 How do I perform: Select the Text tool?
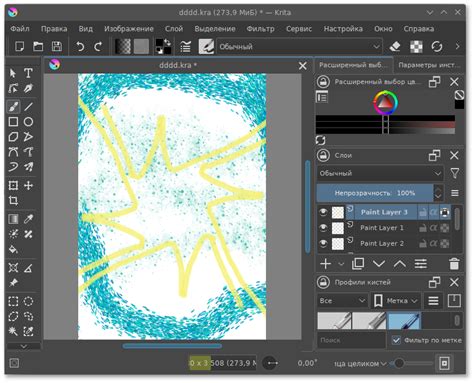pyautogui.click(x=28, y=73)
